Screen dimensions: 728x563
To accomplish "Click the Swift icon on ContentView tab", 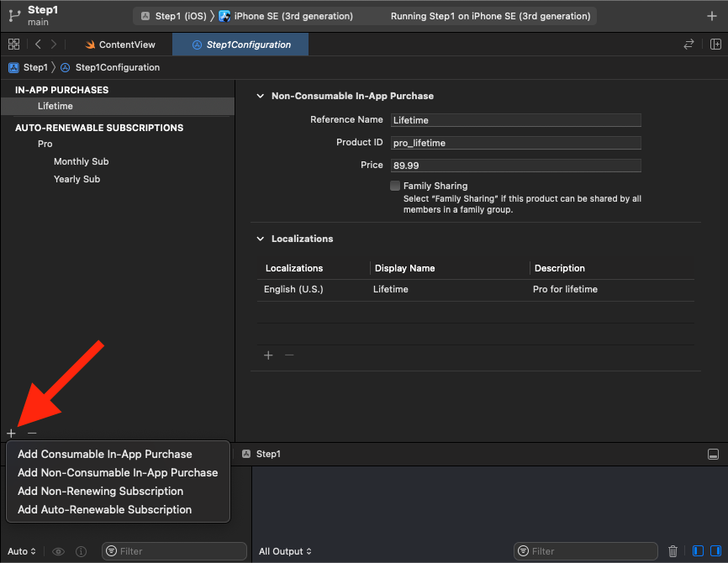I will pyautogui.click(x=90, y=45).
